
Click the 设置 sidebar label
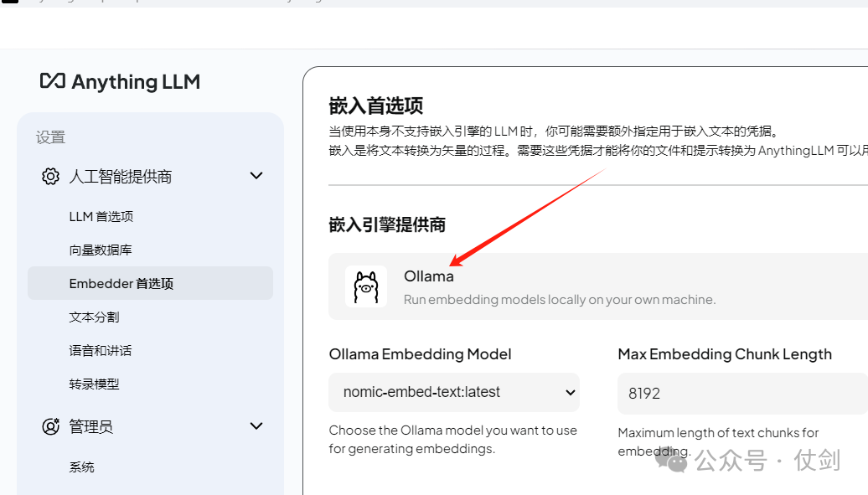[x=50, y=137]
